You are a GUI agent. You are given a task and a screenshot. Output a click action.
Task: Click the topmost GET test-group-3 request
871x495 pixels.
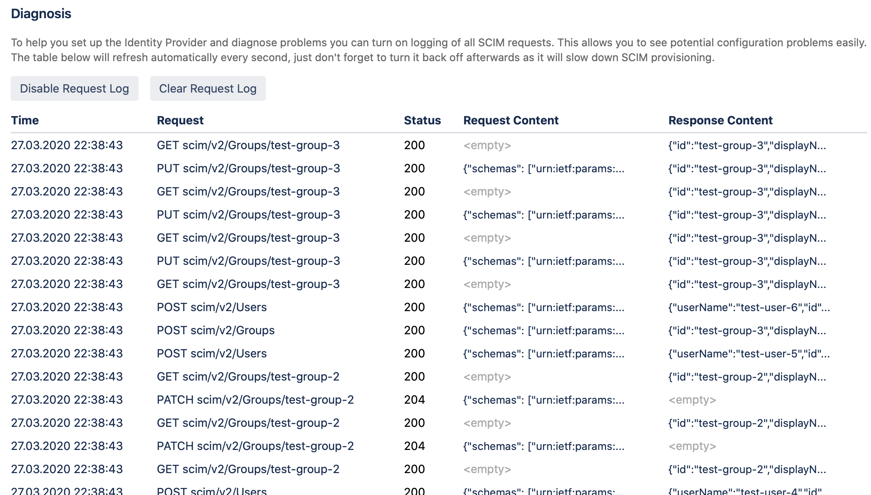point(248,145)
